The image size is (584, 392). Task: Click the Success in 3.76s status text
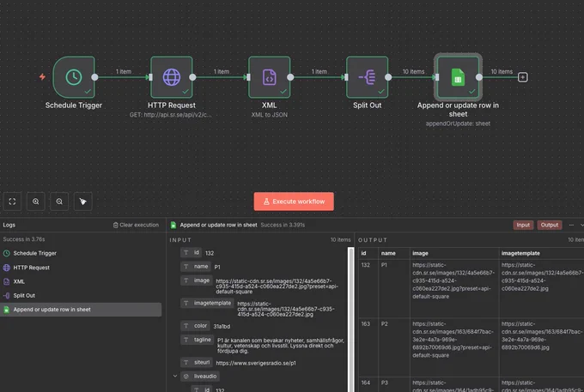tap(24, 239)
